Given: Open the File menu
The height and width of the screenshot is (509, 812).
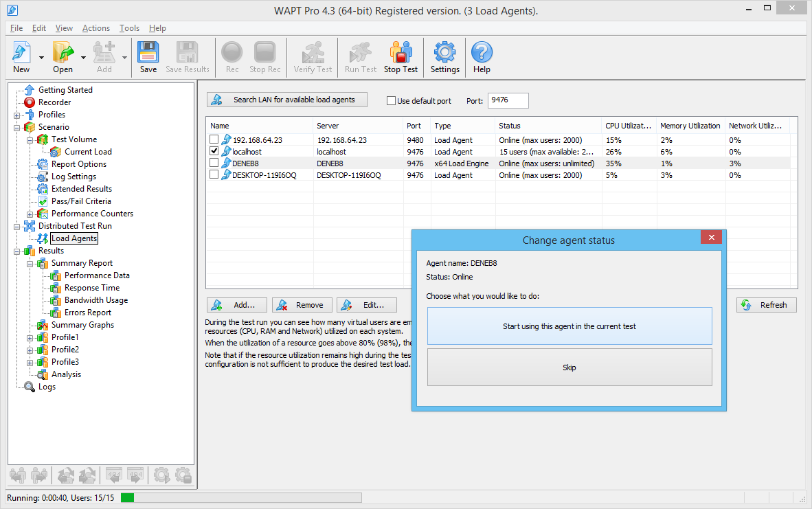Looking at the screenshot, I should (16, 28).
